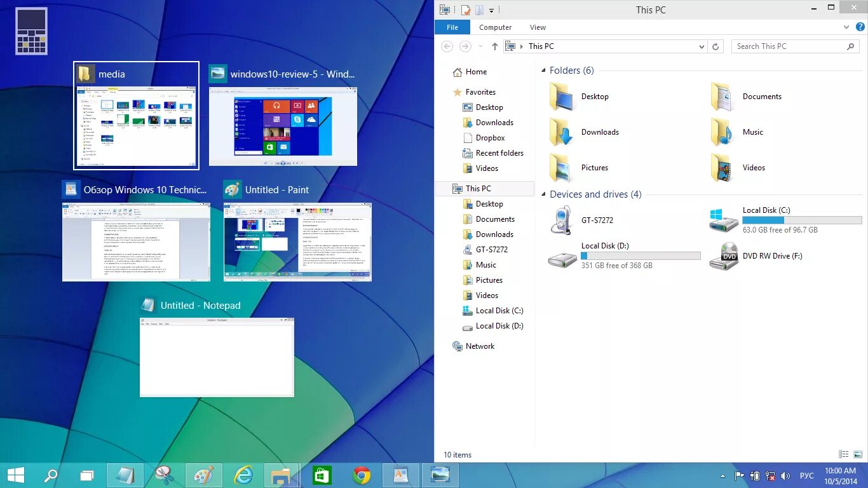Screen dimensions: 868x488
Task: Choose the Untitled - Paint thumbnail
Action: (297, 241)
